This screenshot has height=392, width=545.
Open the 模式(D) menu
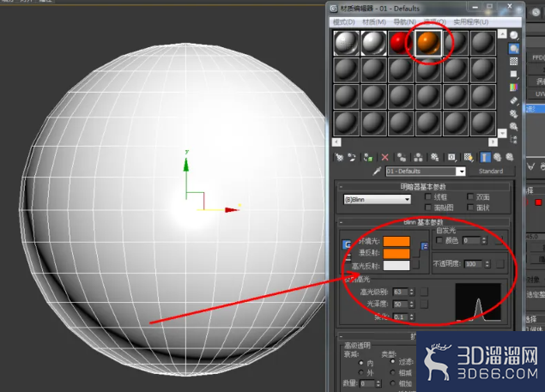(x=344, y=22)
